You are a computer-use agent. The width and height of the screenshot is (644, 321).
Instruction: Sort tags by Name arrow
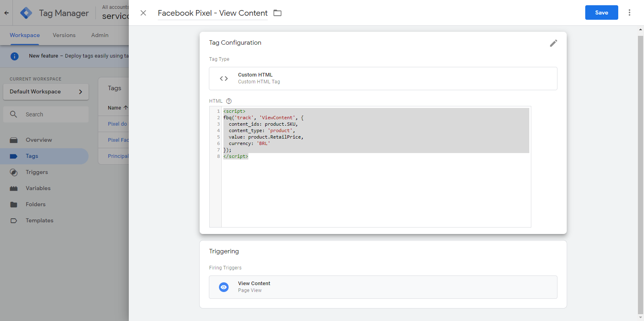(x=126, y=108)
